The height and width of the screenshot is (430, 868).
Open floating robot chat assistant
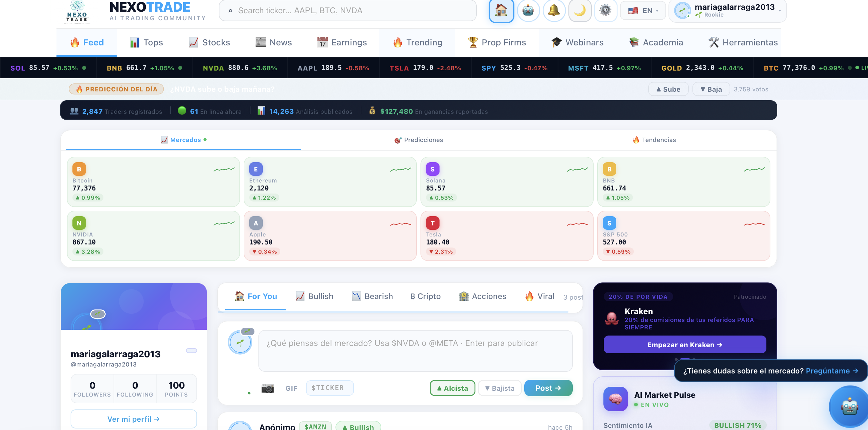849,407
